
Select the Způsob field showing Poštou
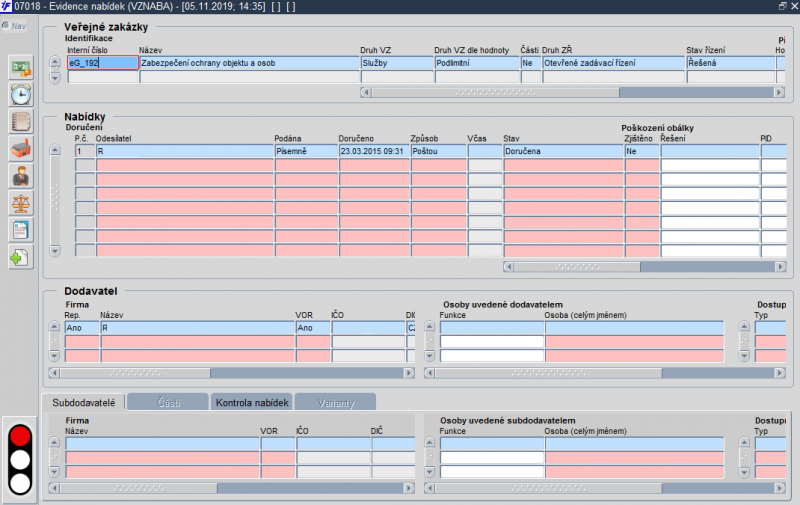437,152
